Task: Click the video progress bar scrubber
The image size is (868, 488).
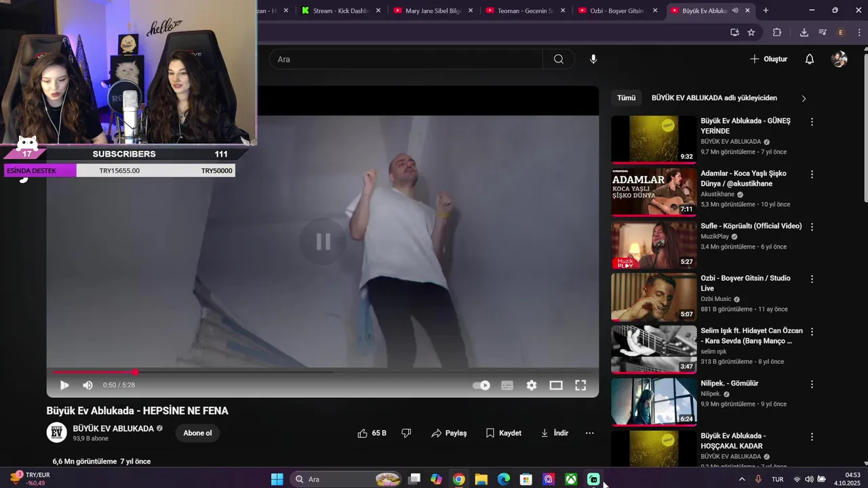Action: [x=136, y=371]
